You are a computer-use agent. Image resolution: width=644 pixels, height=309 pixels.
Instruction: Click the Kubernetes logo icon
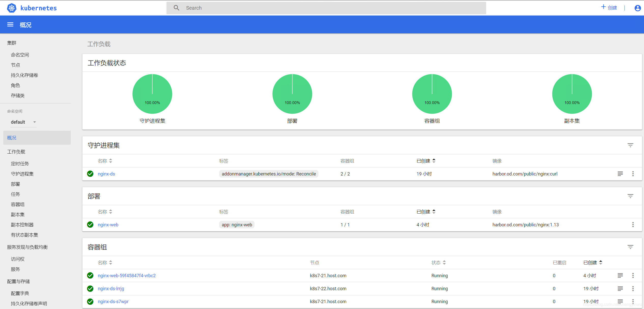[12, 8]
